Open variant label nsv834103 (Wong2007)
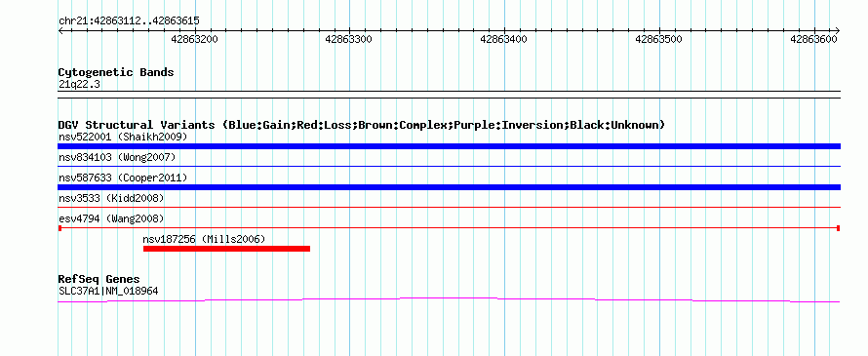Screen dimensions: 868x356 (117, 157)
